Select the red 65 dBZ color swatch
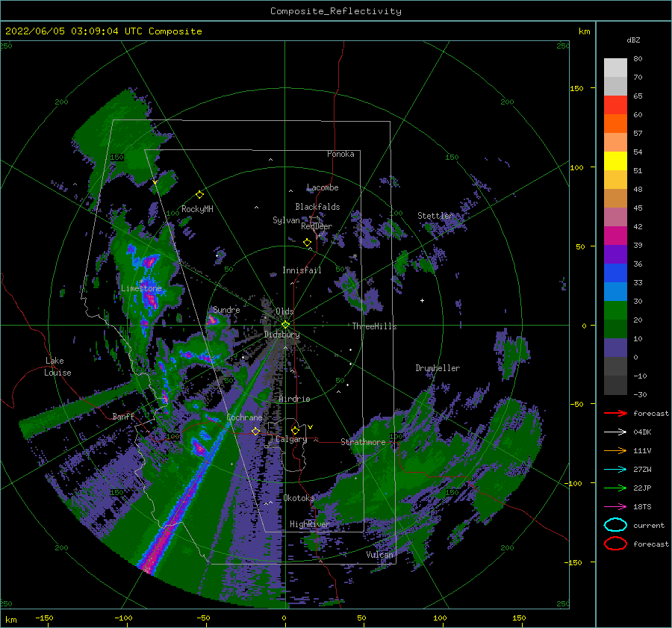Screen dimensions: 672x628 click(x=615, y=105)
